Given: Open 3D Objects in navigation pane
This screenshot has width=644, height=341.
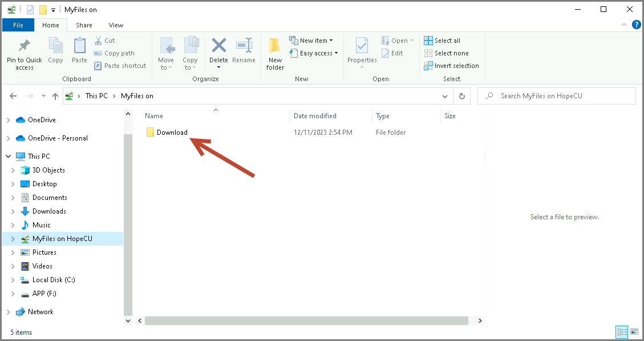Looking at the screenshot, I should [48, 170].
